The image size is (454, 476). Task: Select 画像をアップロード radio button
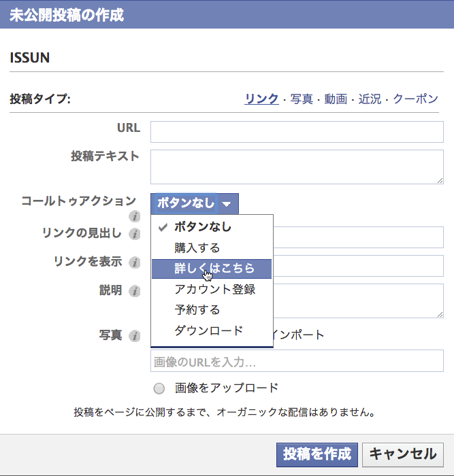(x=159, y=388)
